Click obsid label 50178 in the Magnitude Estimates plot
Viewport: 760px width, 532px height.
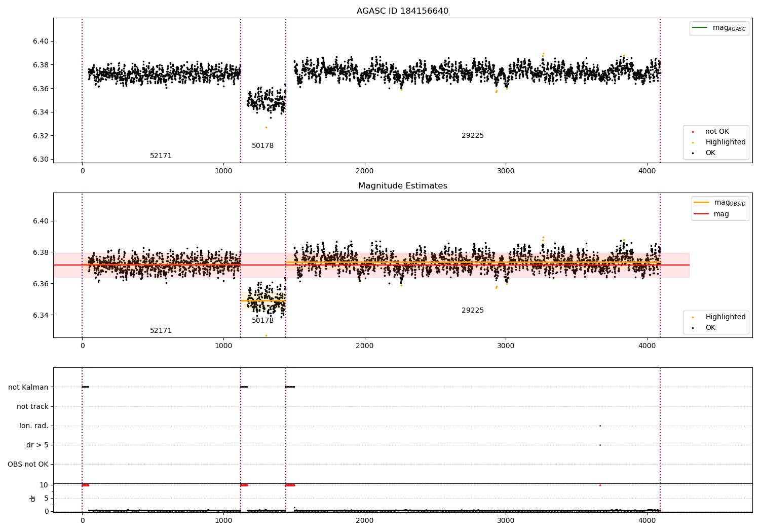point(262,320)
